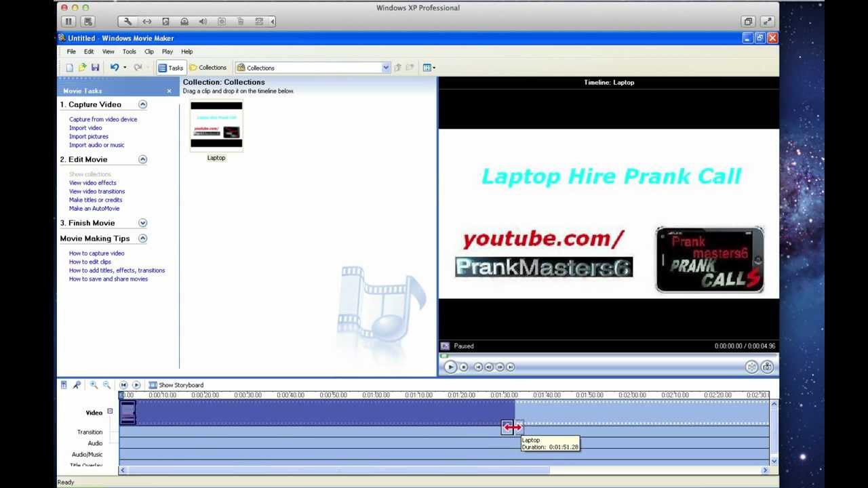
Task: Click Import audio or music link
Action: click(x=97, y=145)
